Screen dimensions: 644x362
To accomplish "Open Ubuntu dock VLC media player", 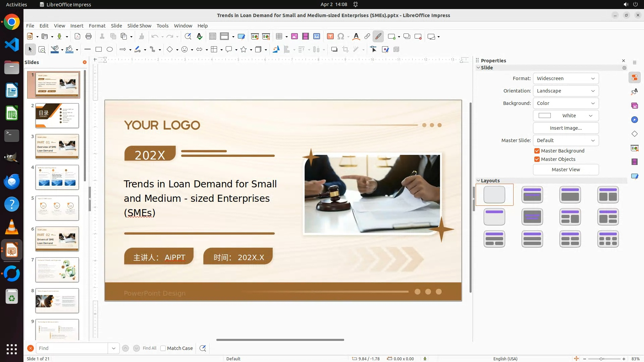I will 12,227.
